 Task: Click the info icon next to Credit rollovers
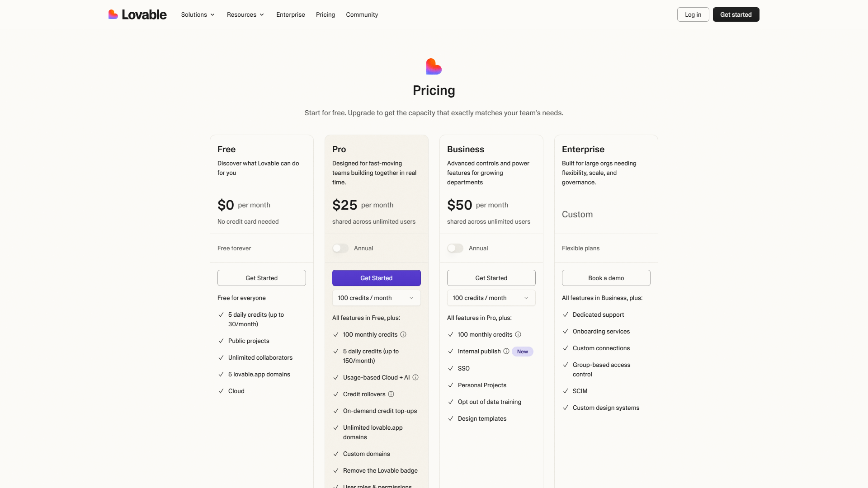[391, 394]
